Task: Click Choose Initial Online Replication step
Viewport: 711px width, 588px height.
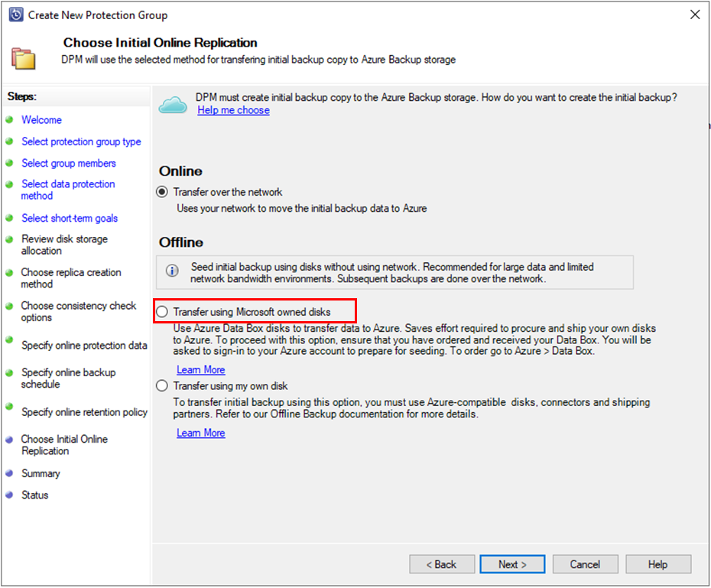Action: [x=64, y=445]
